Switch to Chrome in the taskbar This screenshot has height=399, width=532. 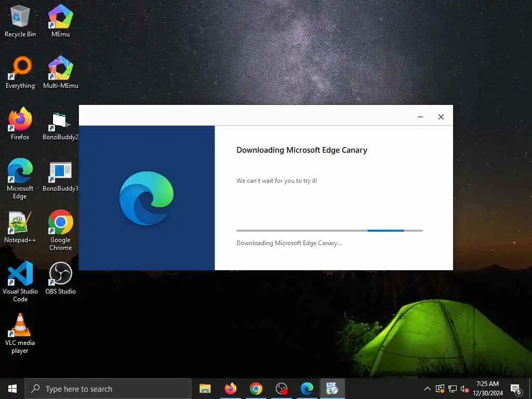pos(256,389)
